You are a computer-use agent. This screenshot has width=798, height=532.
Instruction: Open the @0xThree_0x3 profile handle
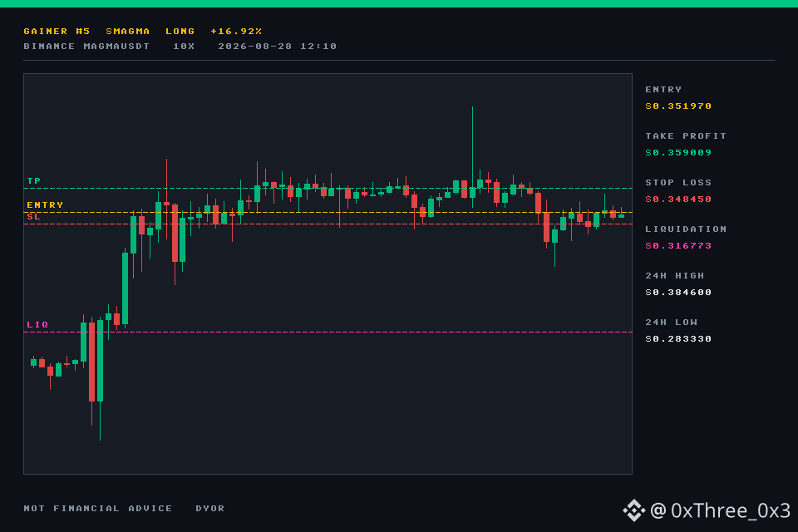click(x=720, y=510)
